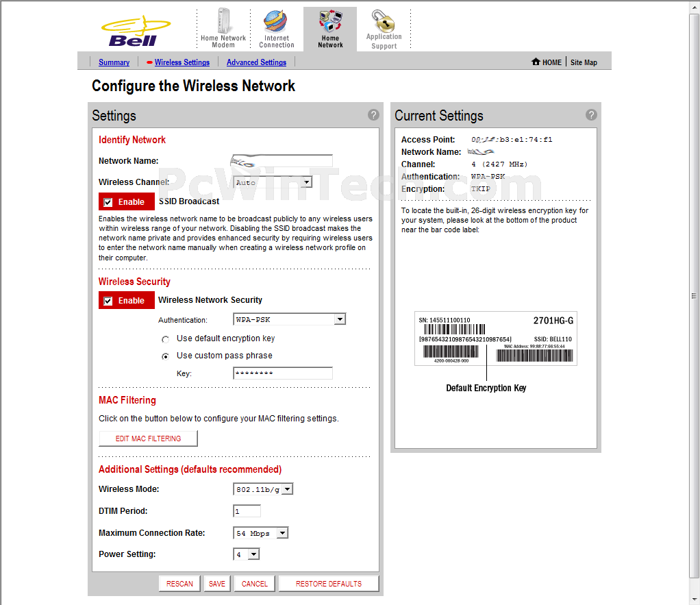Click the 'MAC Filtering' heading
The image size is (700, 605).
tap(127, 400)
